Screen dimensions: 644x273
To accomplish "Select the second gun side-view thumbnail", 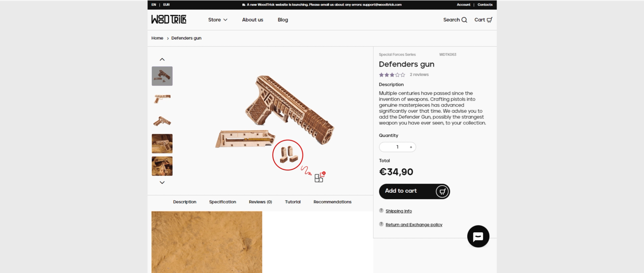I will 162,98.
